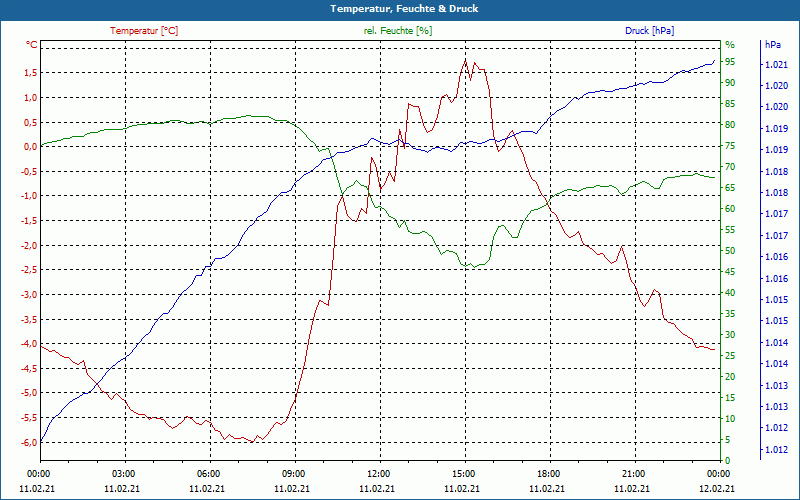This screenshot has height=500, width=800.
Task: Click the 50 humidity axis value
Action: coord(730,251)
